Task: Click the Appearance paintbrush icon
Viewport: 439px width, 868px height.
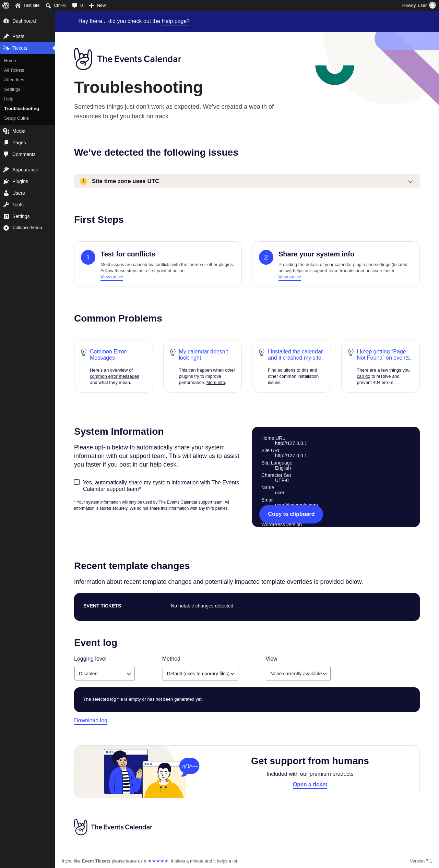Action: pyautogui.click(x=6, y=170)
